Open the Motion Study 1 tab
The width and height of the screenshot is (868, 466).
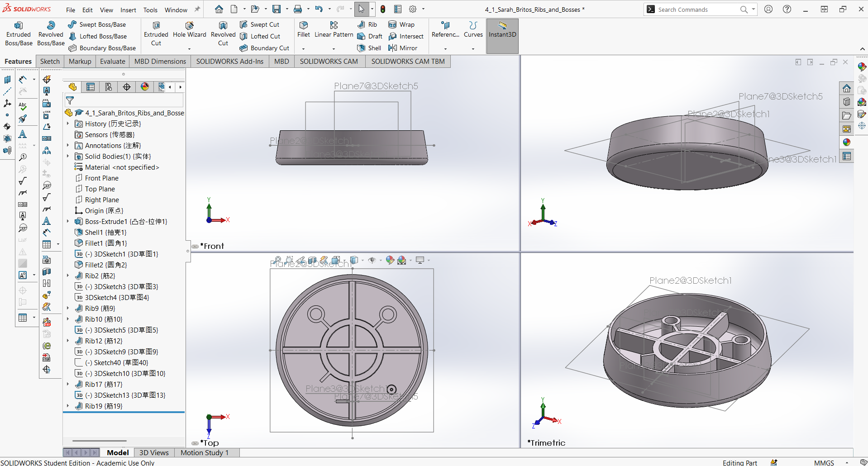pyautogui.click(x=205, y=452)
